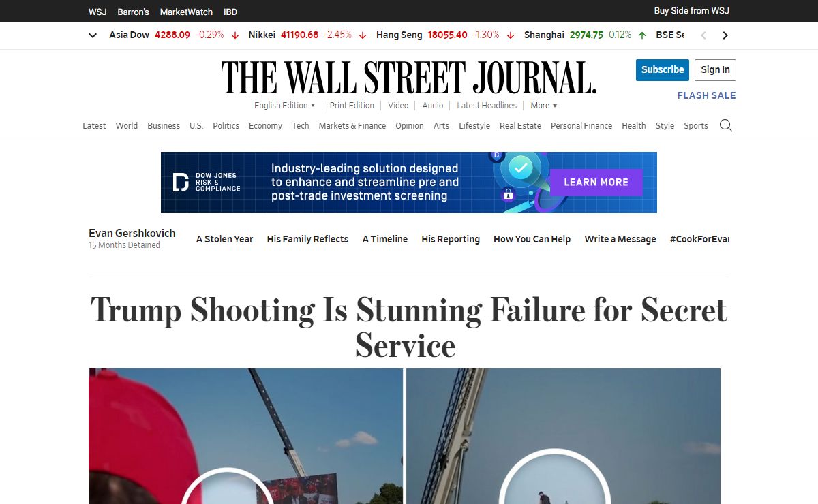Open His Reporting link

(451, 239)
